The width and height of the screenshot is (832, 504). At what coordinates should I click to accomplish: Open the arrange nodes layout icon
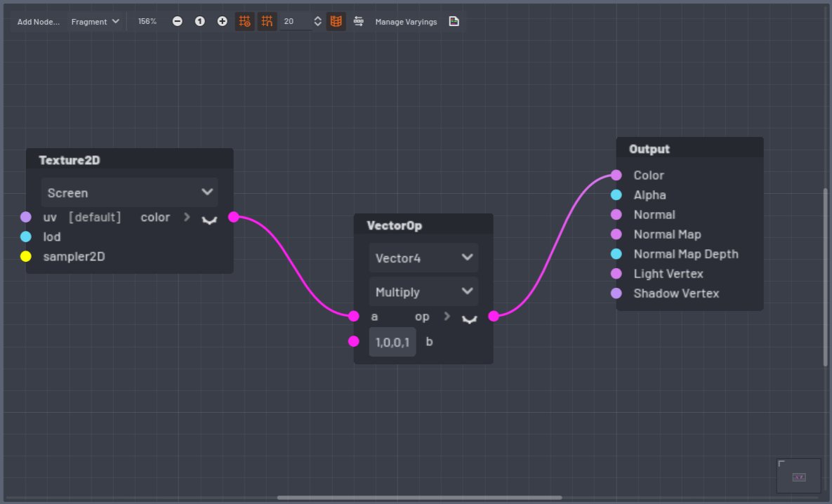[359, 22]
